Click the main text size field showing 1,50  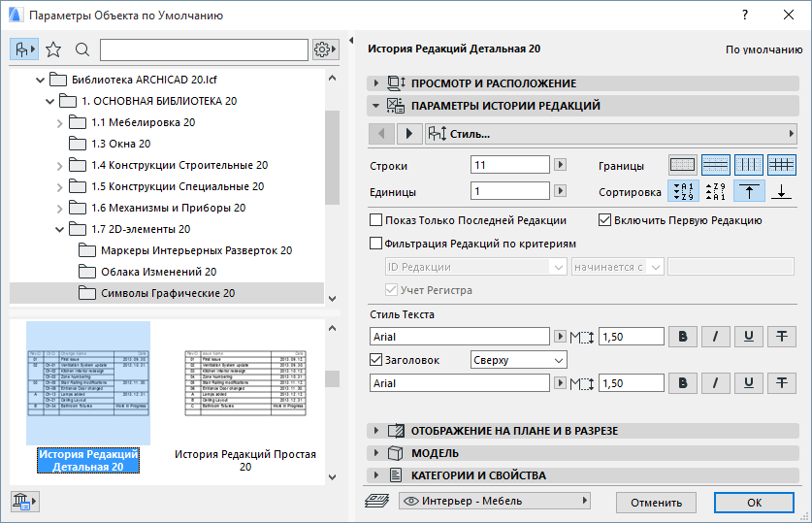point(632,337)
